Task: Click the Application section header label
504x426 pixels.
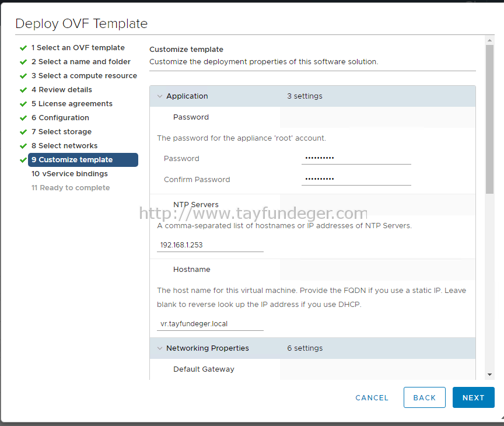Action: pyautogui.click(x=187, y=96)
